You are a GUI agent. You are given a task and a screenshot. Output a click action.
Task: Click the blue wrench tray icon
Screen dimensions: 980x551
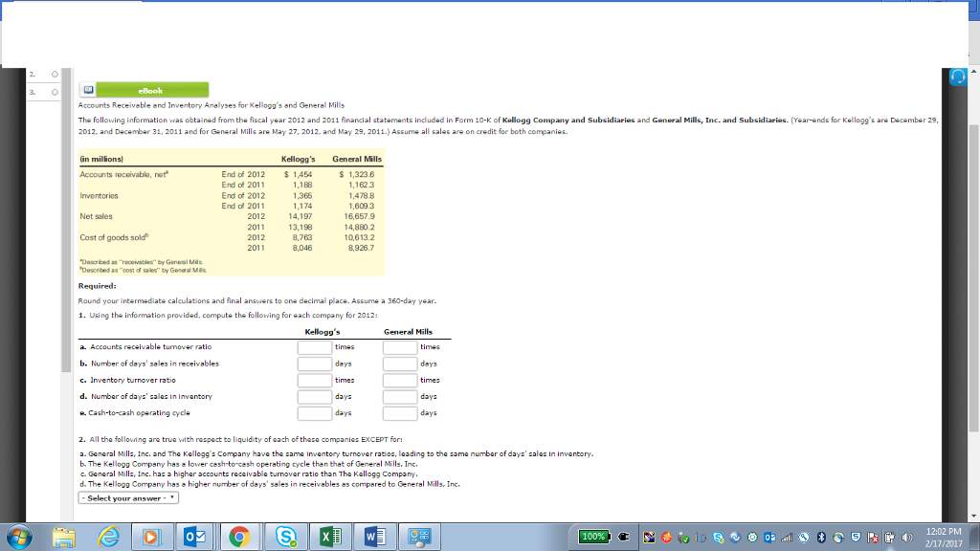(804, 538)
